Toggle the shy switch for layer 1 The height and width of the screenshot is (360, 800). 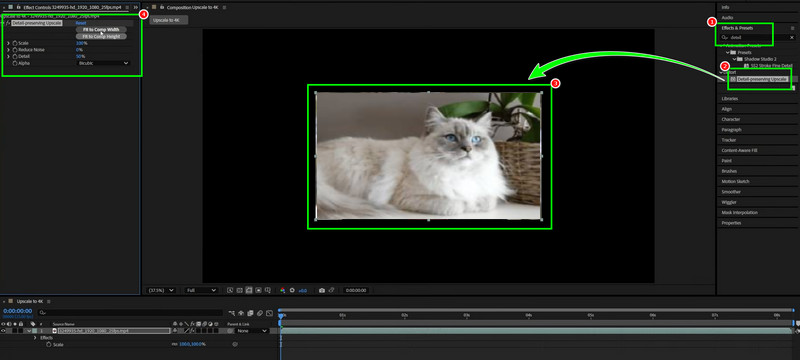click(175, 330)
